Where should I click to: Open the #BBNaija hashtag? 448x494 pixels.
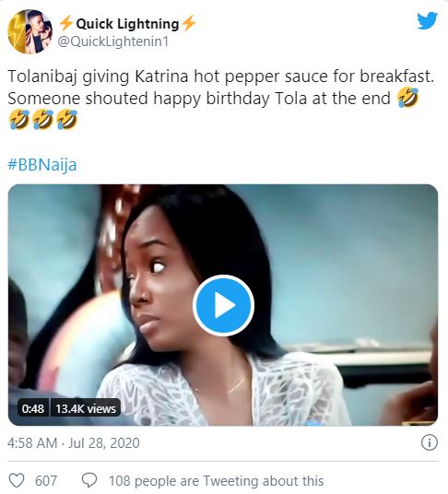42,165
